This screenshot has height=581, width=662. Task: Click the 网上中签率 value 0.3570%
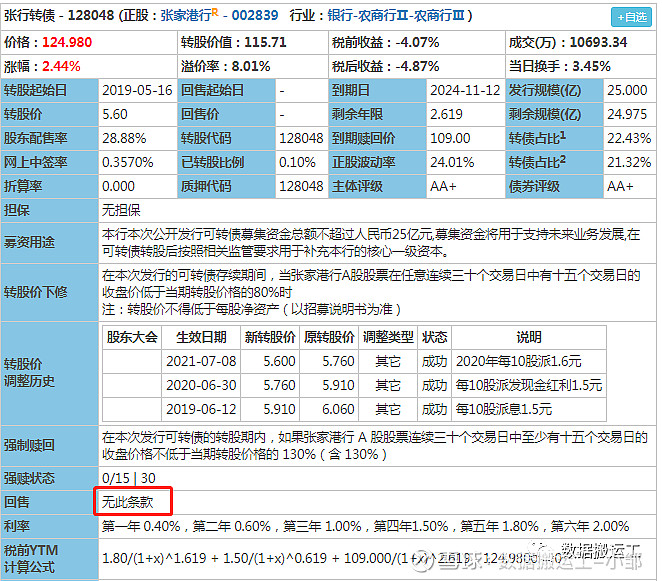click(128, 163)
